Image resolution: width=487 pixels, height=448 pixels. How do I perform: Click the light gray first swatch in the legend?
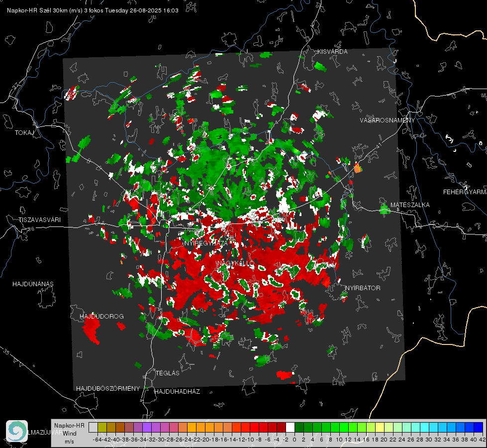(93, 428)
